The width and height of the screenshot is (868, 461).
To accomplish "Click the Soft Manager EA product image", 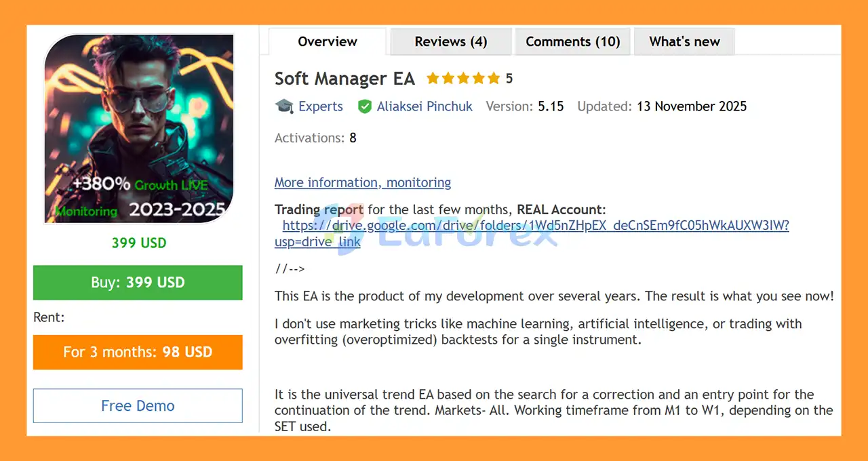I will pyautogui.click(x=139, y=129).
